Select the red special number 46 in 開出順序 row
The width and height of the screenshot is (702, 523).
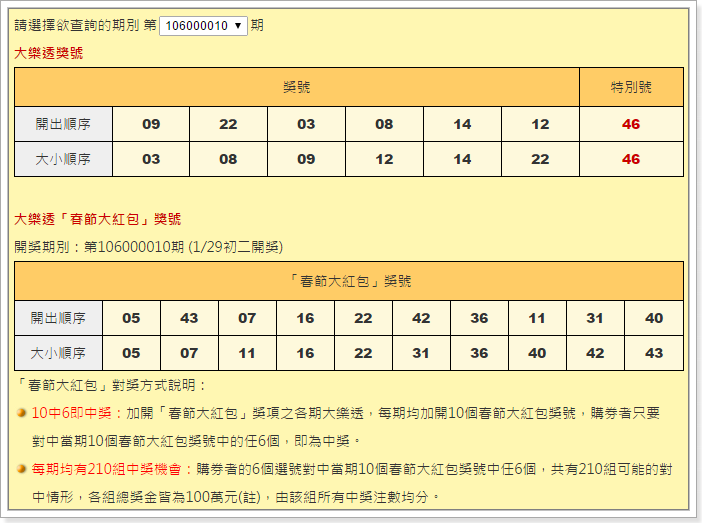click(x=631, y=124)
